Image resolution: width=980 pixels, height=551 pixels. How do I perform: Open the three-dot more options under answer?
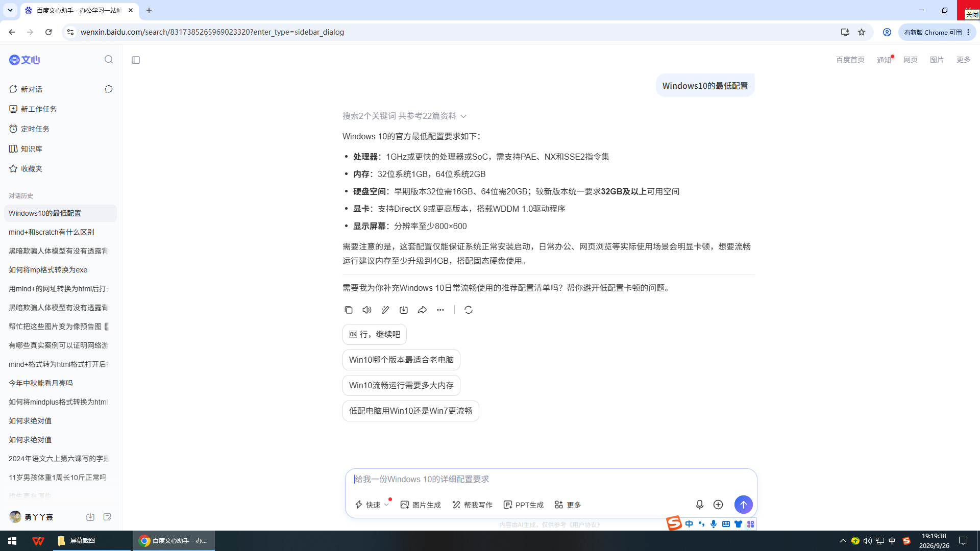click(x=440, y=310)
